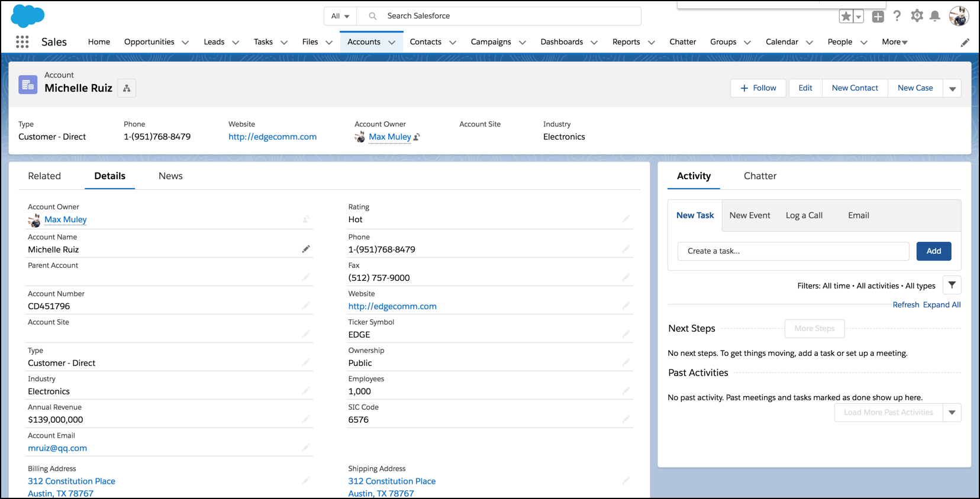Screen dimensions: 980x499
Task: Edit the Account Name field pencil
Action: [x=306, y=249]
